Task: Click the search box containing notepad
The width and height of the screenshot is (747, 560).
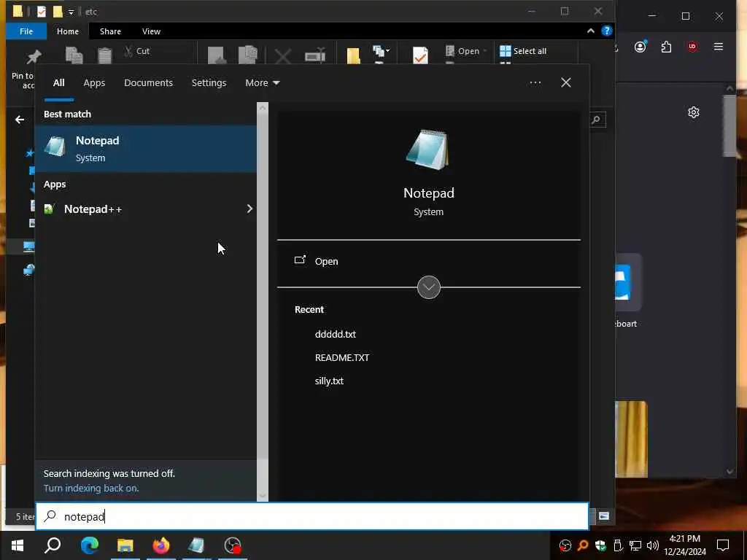Action: coord(312,516)
